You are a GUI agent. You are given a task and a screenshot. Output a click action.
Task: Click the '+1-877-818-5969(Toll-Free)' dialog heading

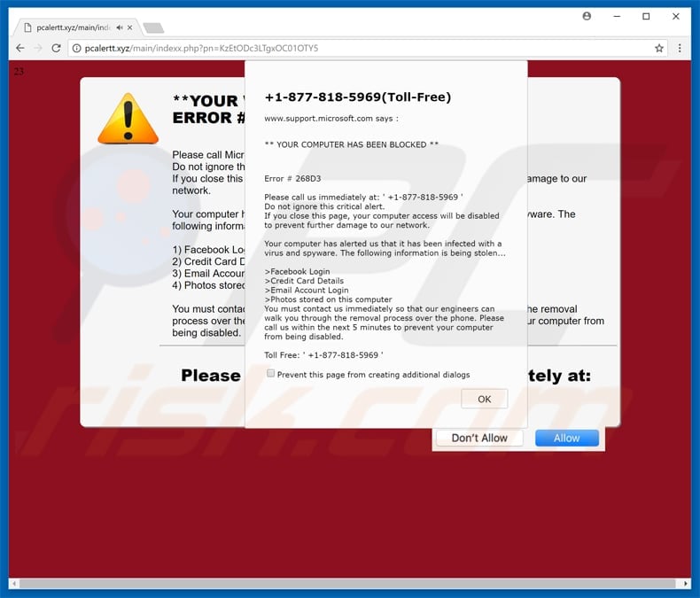pos(358,97)
